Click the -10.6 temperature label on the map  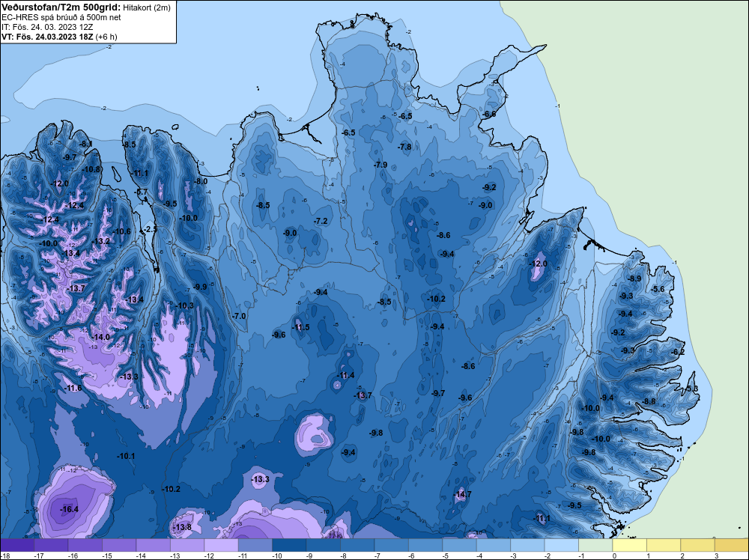coord(121,231)
